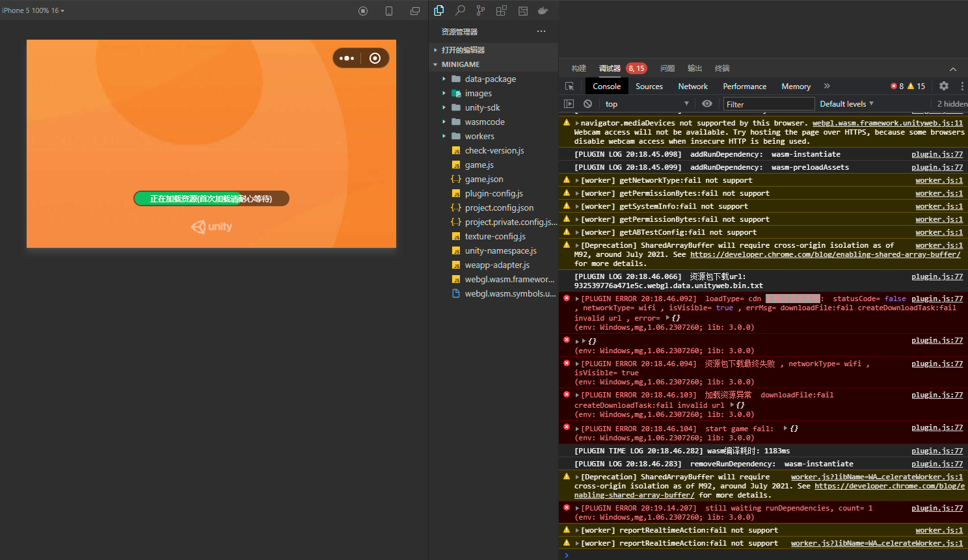Toggle the live expression eye icon
Screen dimensions: 968x560
(707, 104)
